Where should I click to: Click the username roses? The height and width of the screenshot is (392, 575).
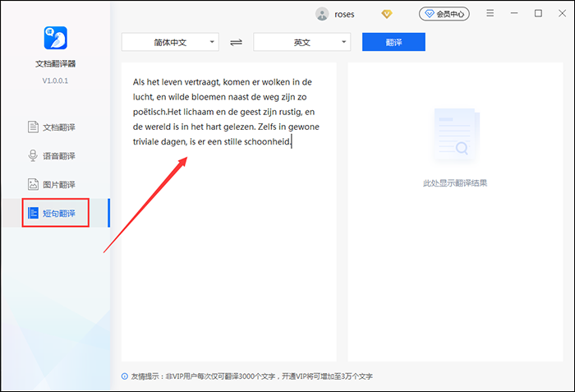[344, 14]
